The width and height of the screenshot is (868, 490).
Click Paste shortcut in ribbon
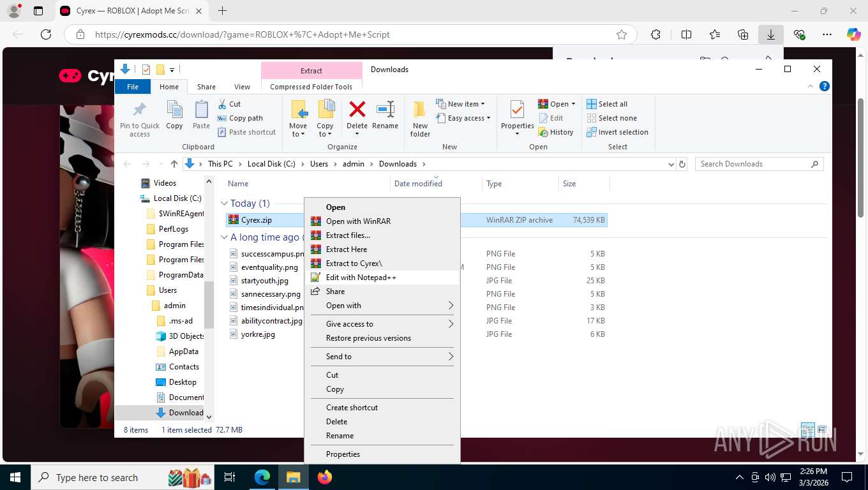click(246, 132)
